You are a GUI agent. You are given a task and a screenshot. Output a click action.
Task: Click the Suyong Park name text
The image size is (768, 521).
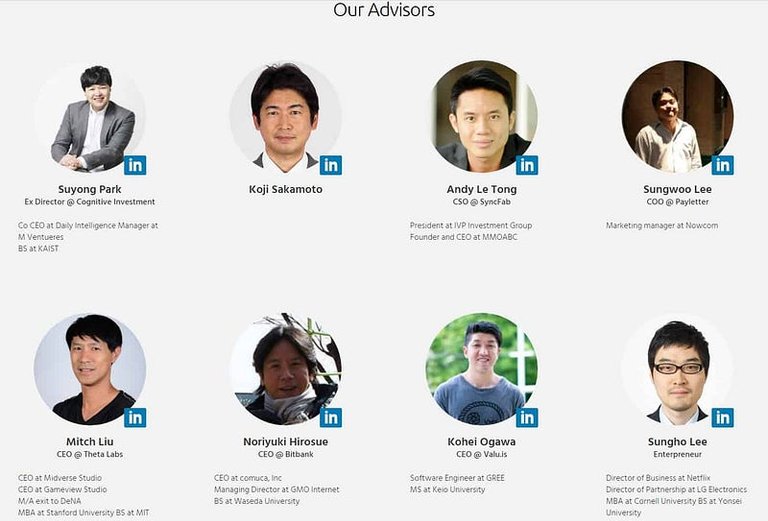(x=89, y=189)
